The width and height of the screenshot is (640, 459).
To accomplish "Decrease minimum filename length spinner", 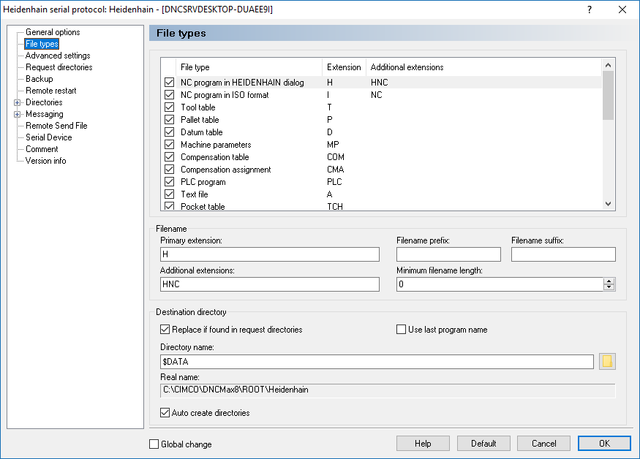I will (x=609, y=287).
